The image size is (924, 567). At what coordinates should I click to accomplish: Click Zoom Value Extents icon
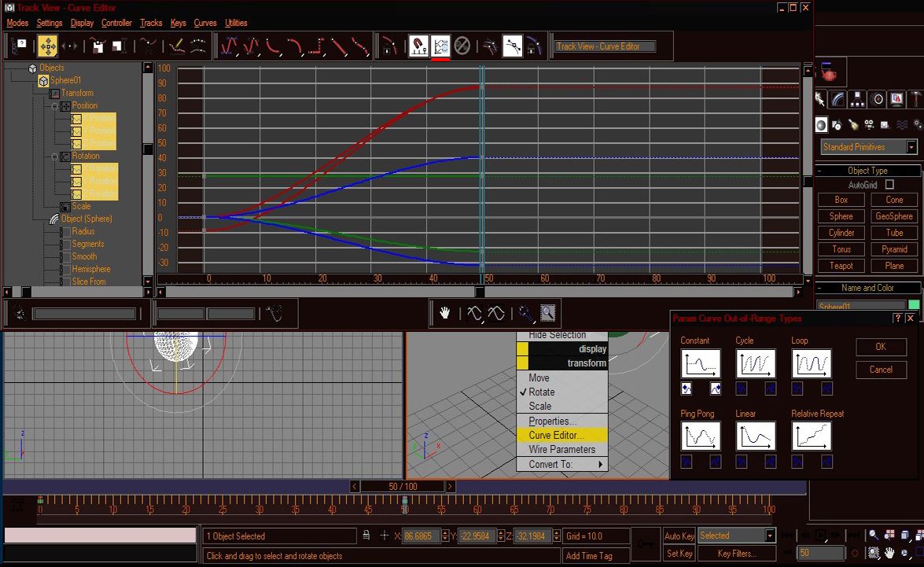[x=495, y=313]
